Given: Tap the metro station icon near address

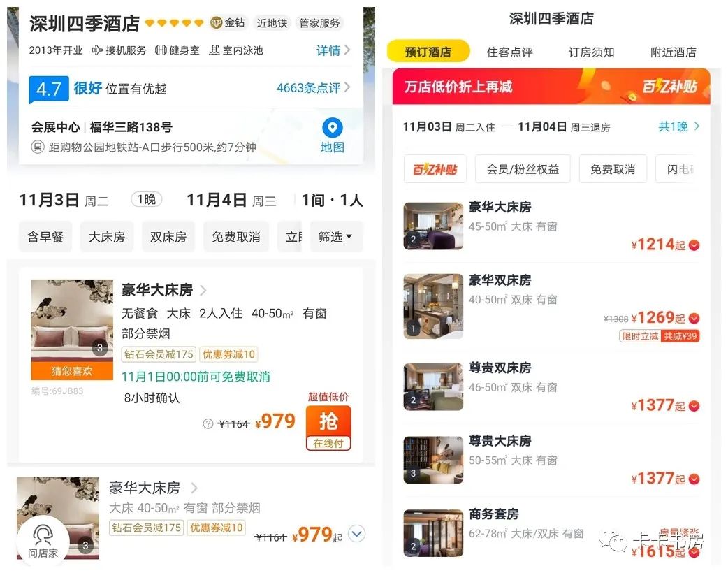Looking at the screenshot, I should 38,147.
